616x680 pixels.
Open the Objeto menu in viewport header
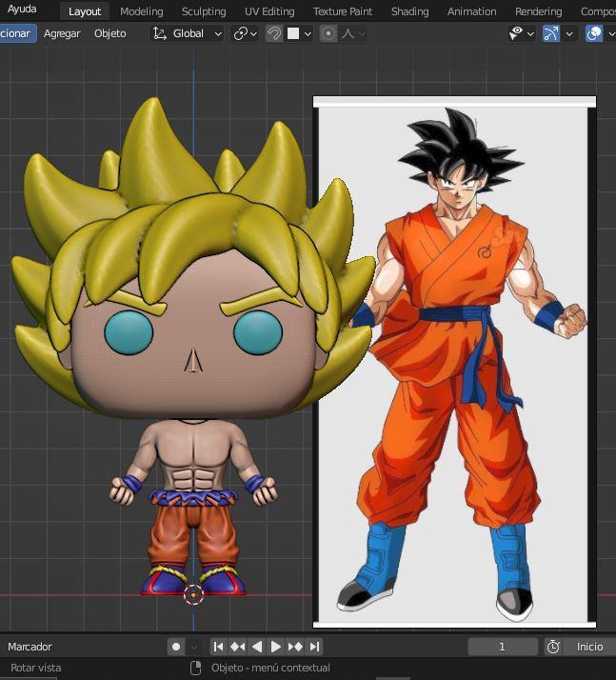click(x=110, y=33)
